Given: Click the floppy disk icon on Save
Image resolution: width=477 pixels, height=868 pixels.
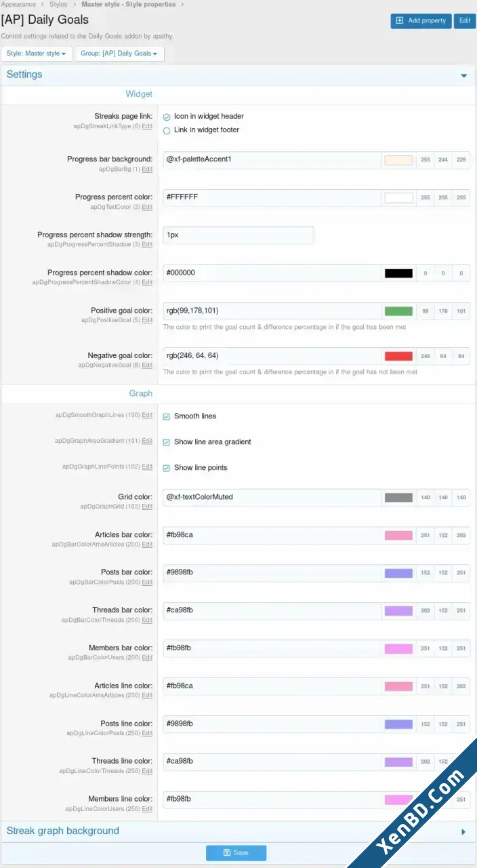Looking at the screenshot, I should pyautogui.click(x=227, y=853).
